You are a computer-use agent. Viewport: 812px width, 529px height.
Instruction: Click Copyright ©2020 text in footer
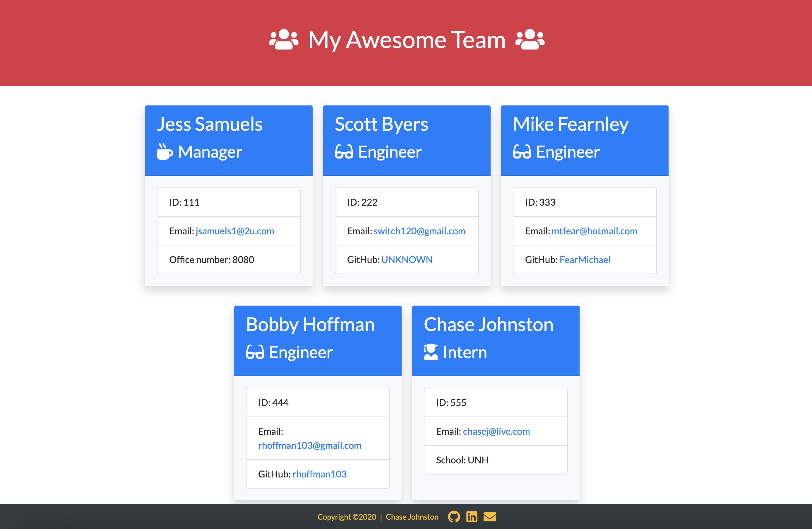[x=347, y=517]
